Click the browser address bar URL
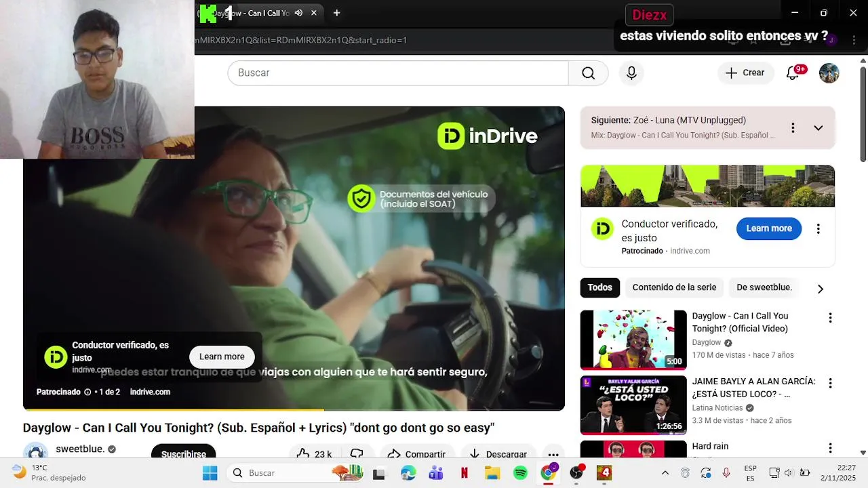The height and width of the screenshot is (488, 868). pos(301,40)
